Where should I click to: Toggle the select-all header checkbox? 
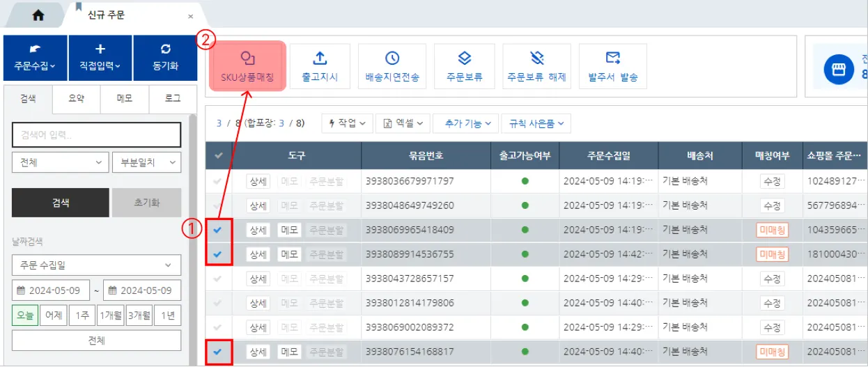[x=219, y=156]
